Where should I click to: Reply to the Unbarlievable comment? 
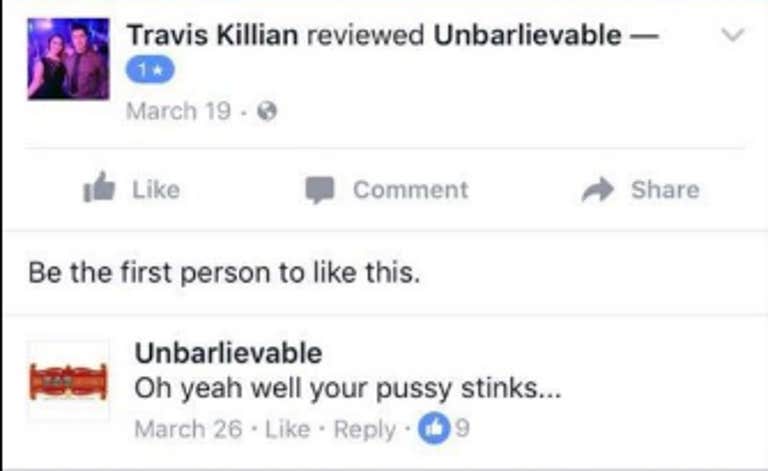[x=364, y=430]
